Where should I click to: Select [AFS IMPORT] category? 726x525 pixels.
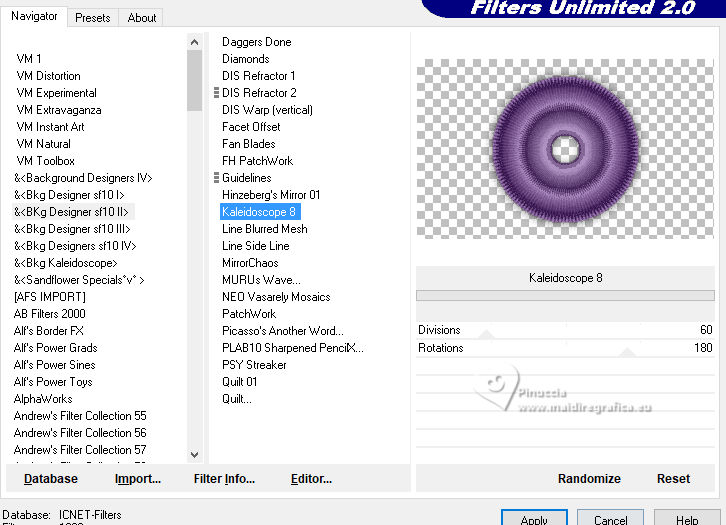[x=50, y=297]
